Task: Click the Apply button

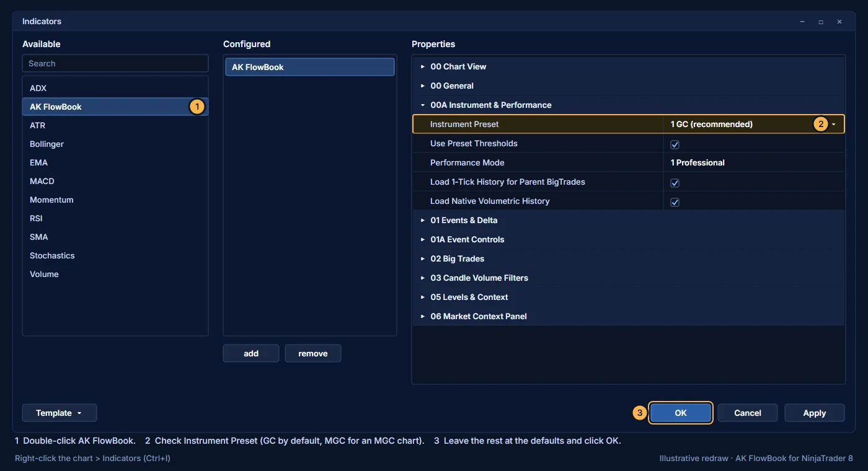Action: point(815,413)
